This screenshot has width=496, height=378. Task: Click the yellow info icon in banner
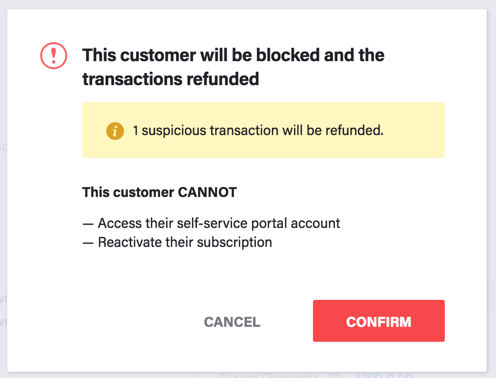[115, 131]
